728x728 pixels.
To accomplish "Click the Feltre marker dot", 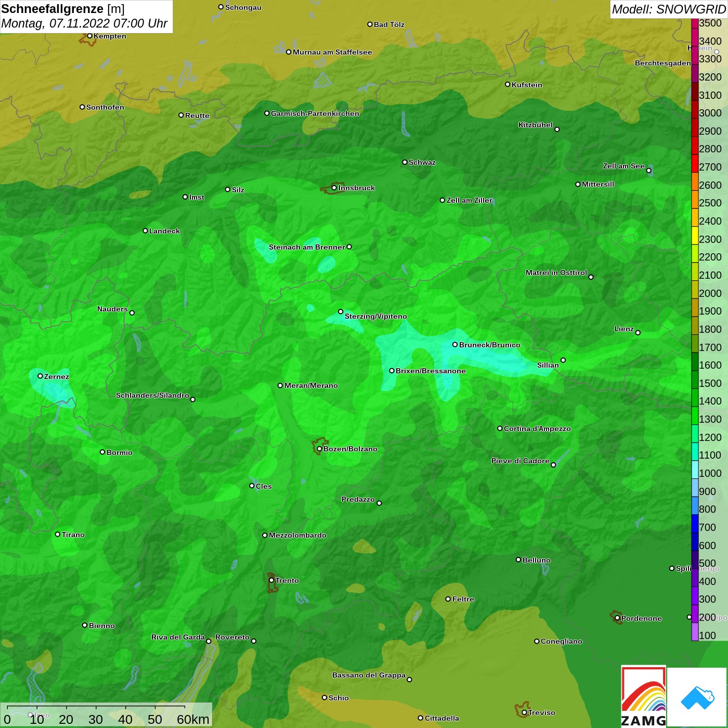I will (x=448, y=599).
